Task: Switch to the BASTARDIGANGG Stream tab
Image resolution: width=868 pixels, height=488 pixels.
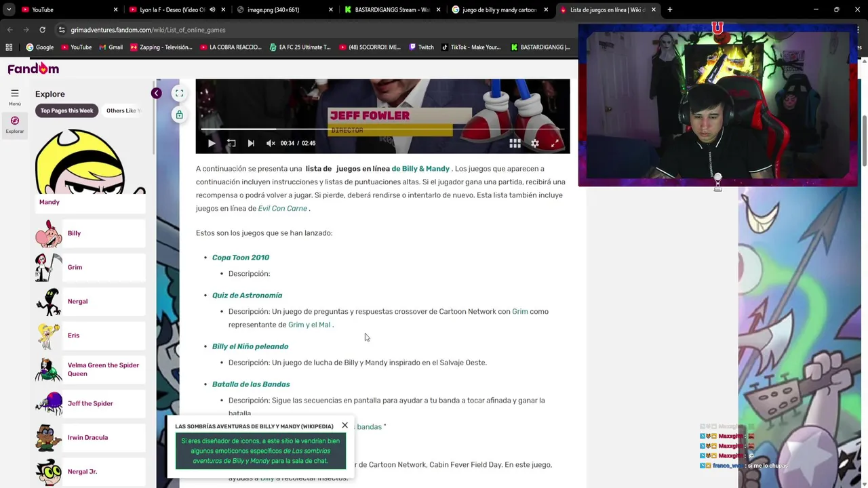Action: (x=392, y=9)
